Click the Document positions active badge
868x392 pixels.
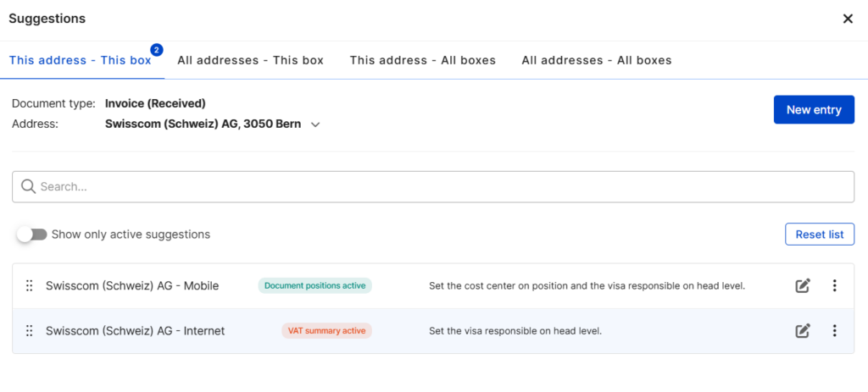point(314,286)
